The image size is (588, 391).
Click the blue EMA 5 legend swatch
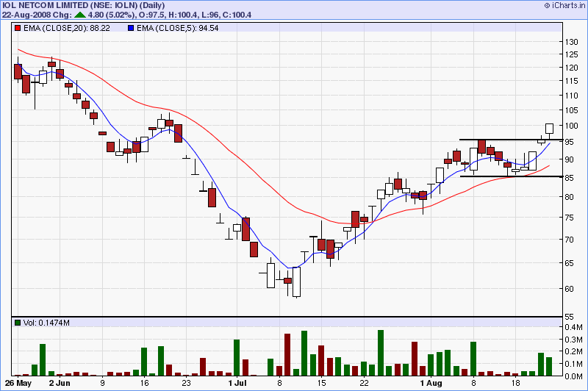click(x=131, y=28)
